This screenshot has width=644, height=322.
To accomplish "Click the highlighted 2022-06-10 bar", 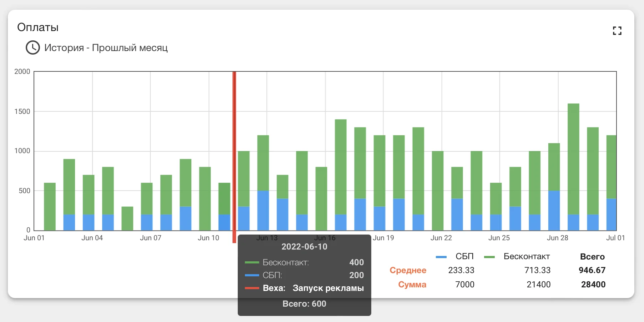I will tap(224, 206).
